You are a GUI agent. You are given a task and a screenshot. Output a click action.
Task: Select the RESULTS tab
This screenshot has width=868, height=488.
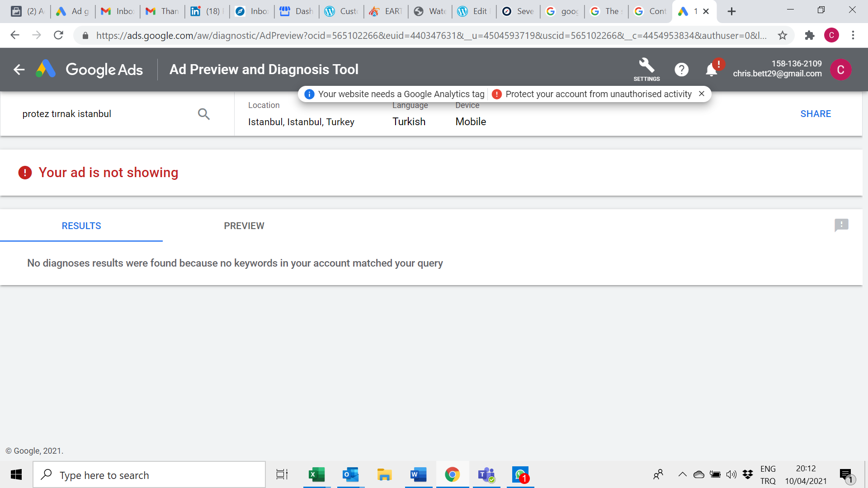pos(81,226)
